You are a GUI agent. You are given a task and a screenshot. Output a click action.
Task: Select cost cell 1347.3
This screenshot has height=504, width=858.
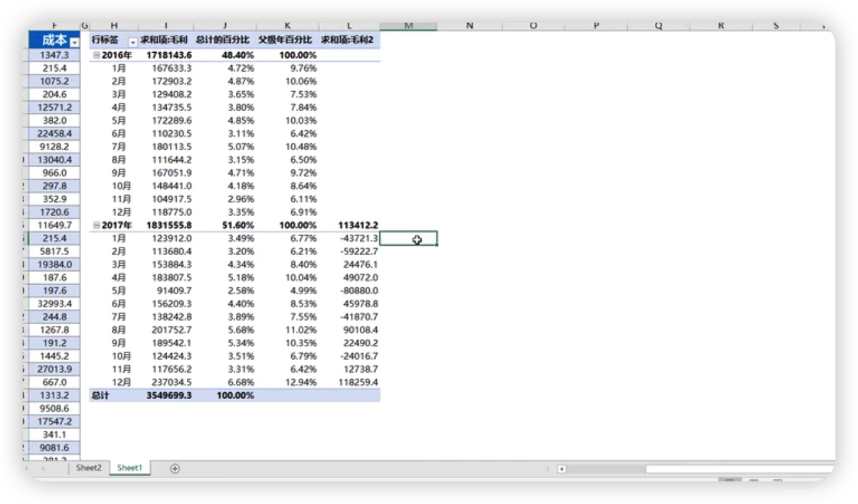[55, 55]
